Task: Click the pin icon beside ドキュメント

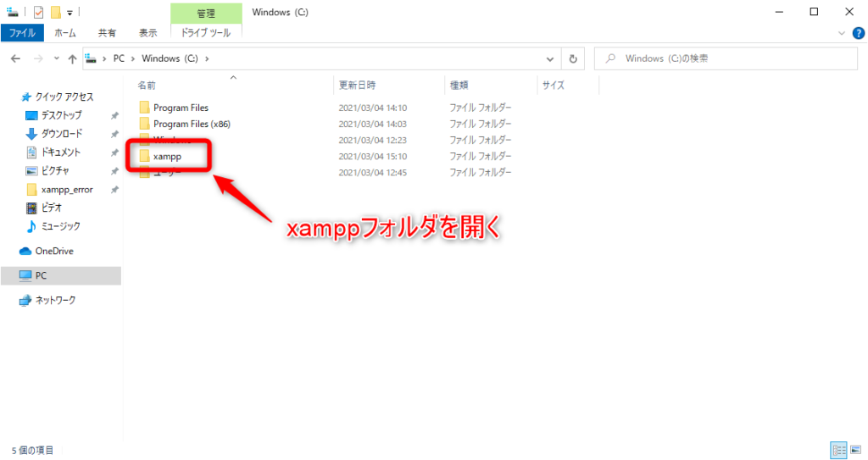Action: pos(114,152)
